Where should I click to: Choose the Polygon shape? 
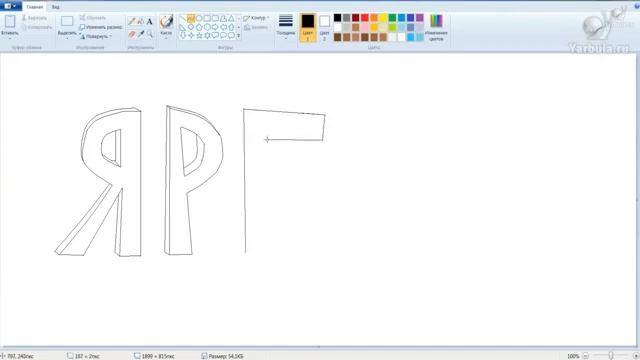[223, 18]
